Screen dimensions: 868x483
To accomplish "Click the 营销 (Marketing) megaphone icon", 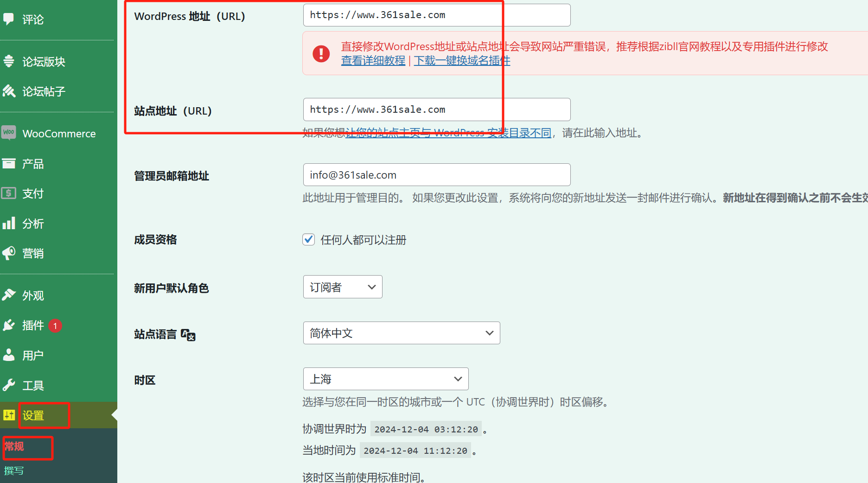I will 8,253.
